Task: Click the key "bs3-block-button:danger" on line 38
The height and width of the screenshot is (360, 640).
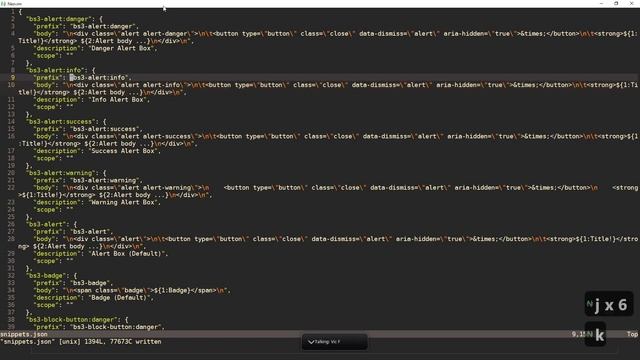Action: [x=73, y=320]
